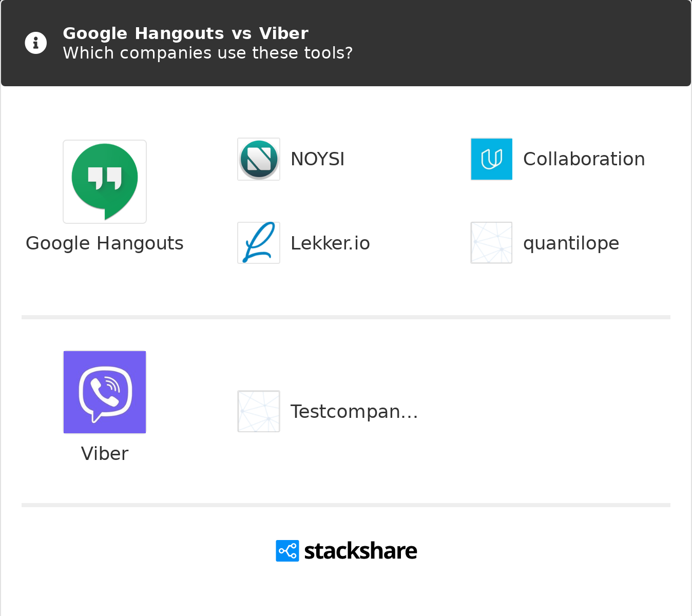Select the Testcompan... placeholder logo

click(x=259, y=411)
